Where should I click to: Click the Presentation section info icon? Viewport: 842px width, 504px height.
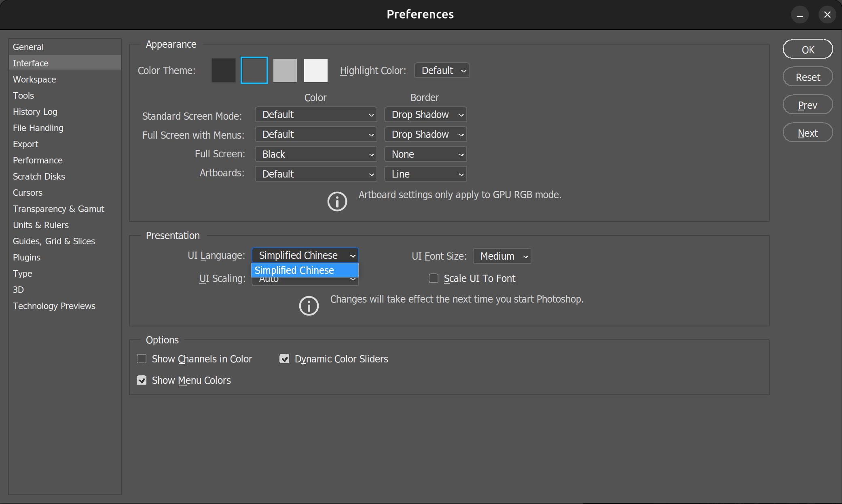309,306
